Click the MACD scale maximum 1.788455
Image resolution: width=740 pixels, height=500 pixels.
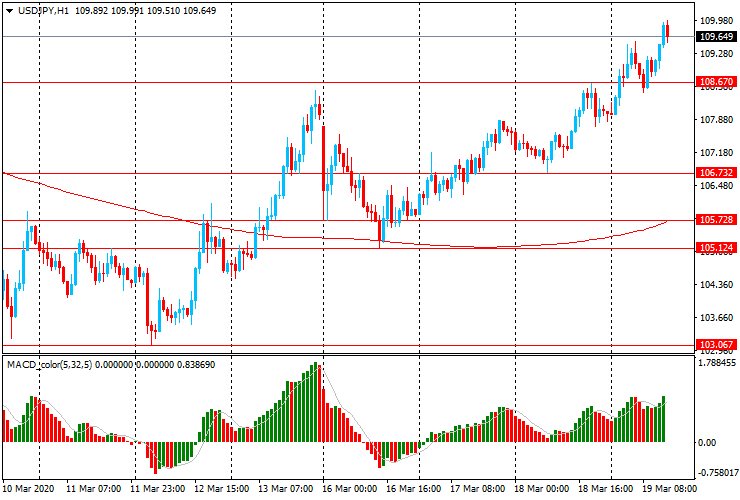[x=716, y=363]
